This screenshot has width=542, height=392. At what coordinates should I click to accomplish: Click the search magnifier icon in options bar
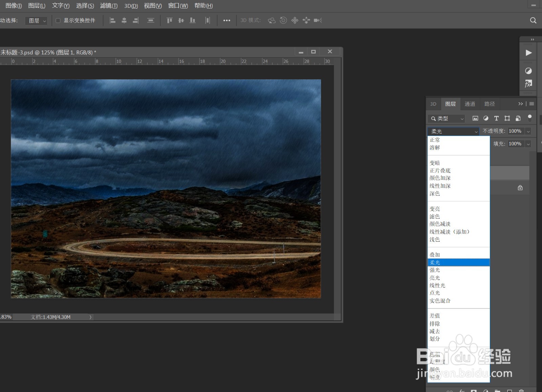coord(533,20)
